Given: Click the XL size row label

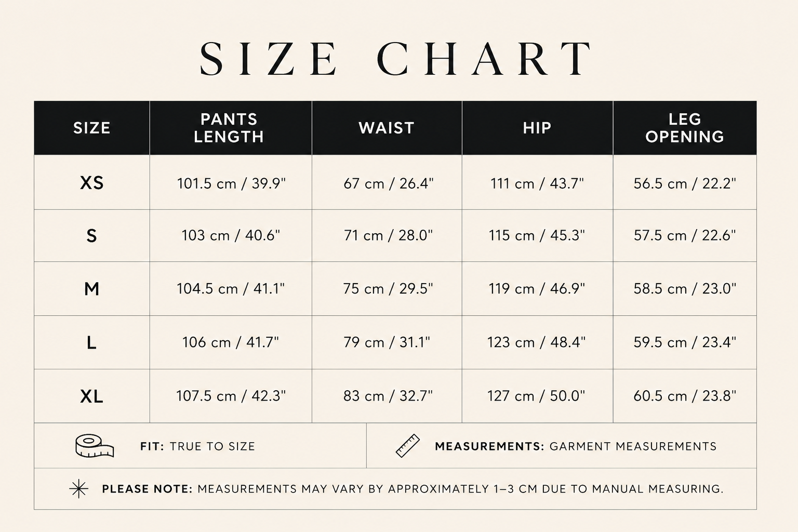Looking at the screenshot, I should (92, 396).
